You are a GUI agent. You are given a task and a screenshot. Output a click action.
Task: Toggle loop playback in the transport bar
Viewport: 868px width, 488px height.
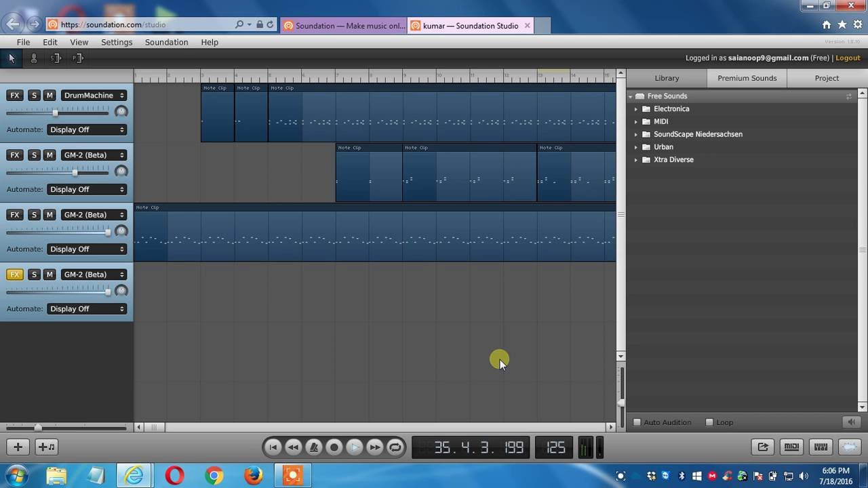click(395, 447)
